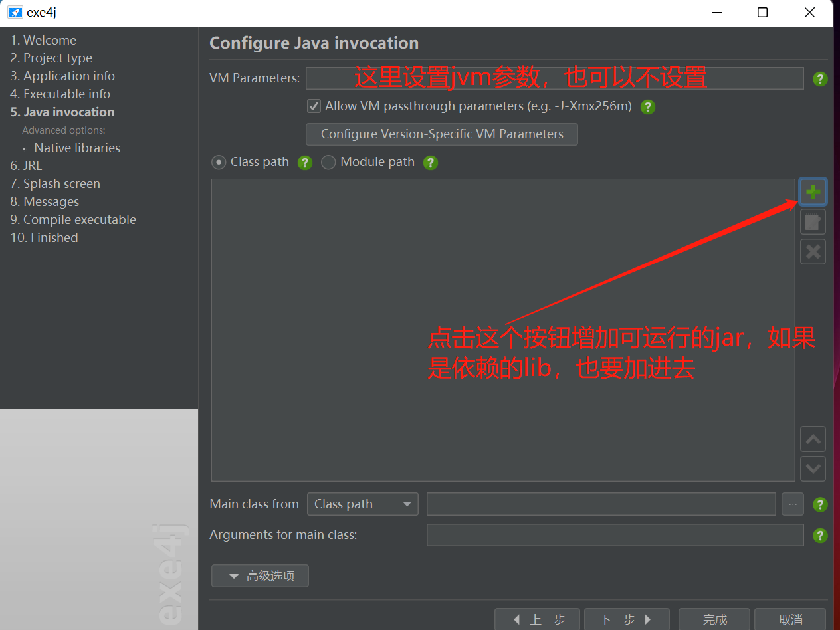Go to step 4. Executable info
840x630 pixels.
click(x=60, y=94)
